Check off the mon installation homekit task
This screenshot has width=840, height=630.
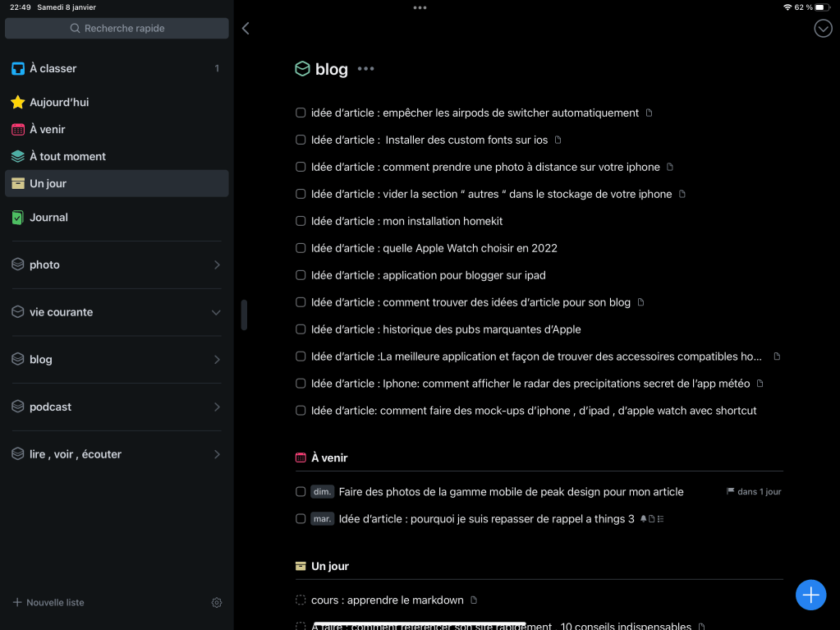click(x=301, y=221)
